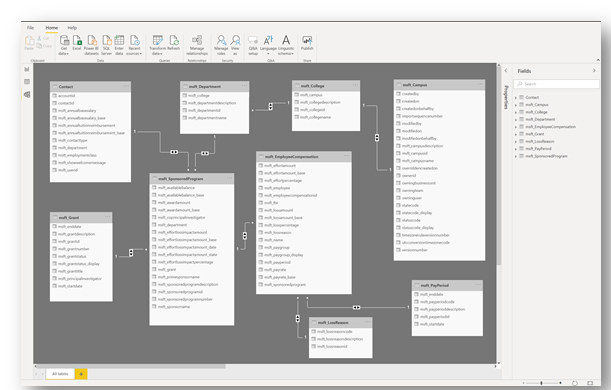Click the Language icon in Q&A group
This screenshot has height=390, width=611.
tap(268, 40)
